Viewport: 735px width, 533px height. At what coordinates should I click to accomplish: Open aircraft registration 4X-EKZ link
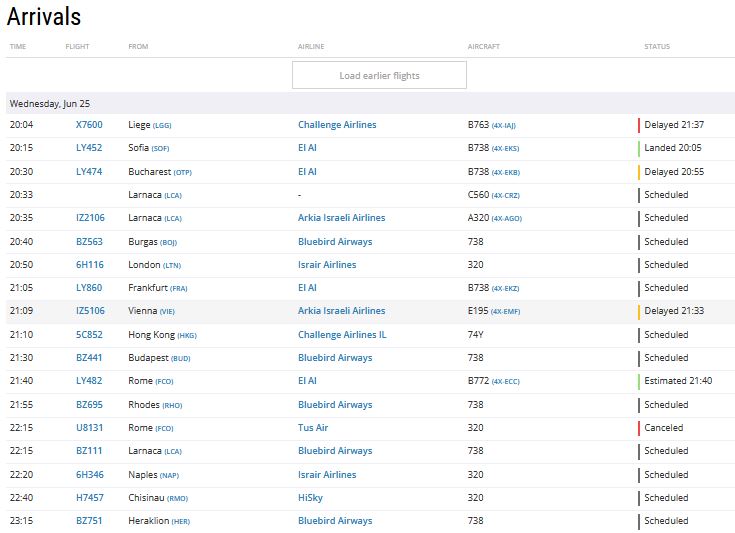coord(505,288)
